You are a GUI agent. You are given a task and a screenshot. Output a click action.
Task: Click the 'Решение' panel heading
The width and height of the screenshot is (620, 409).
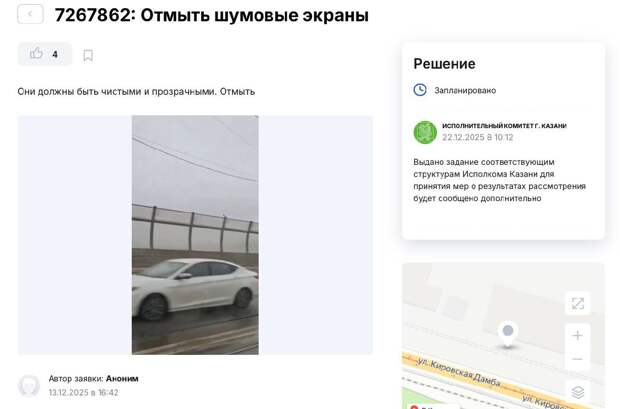click(444, 64)
